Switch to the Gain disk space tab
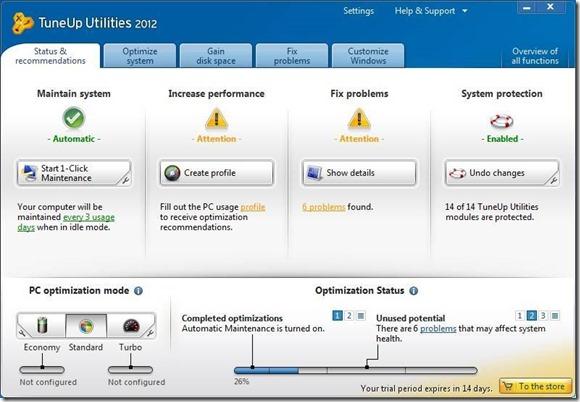 pyautogui.click(x=216, y=56)
